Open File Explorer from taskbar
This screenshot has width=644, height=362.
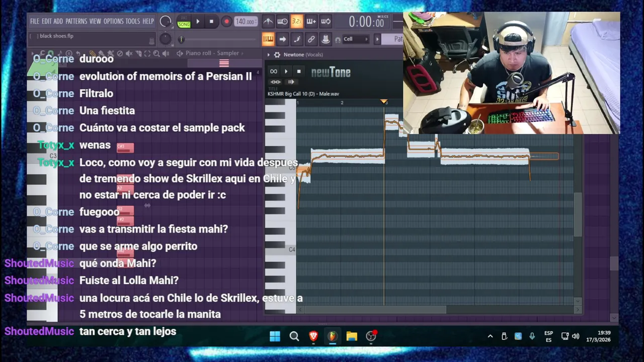click(x=352, y=336)
